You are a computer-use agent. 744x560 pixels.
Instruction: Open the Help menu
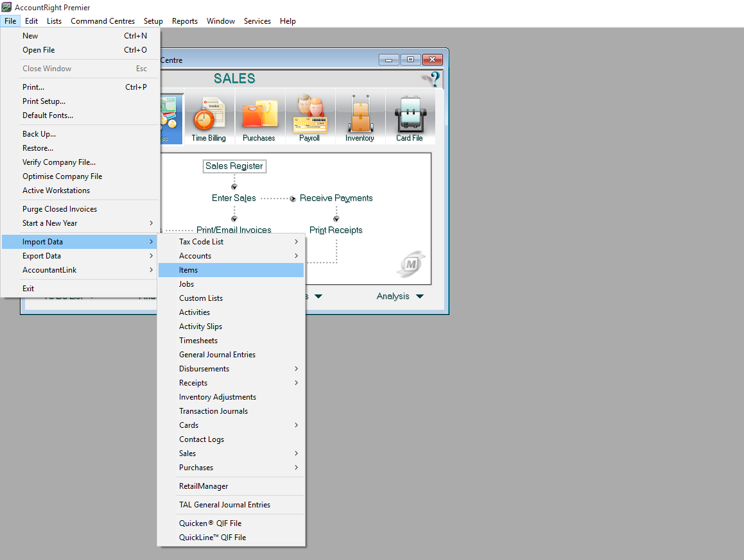coord(288,21)
